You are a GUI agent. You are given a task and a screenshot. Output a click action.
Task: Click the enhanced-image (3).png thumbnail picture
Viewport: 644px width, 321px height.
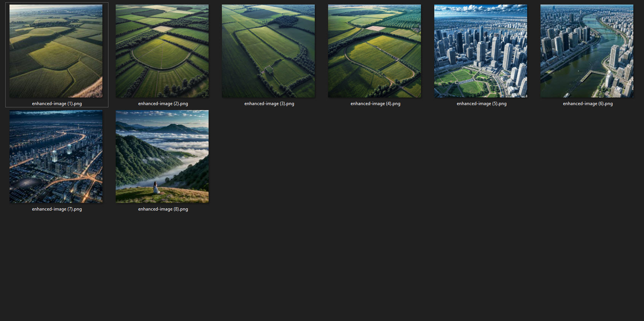[x=268, y=51]
